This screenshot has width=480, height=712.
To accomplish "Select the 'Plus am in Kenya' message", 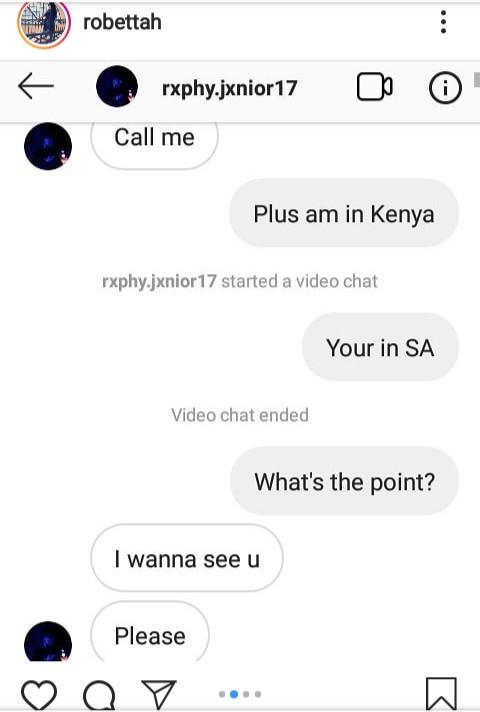I will pos(344,213).
